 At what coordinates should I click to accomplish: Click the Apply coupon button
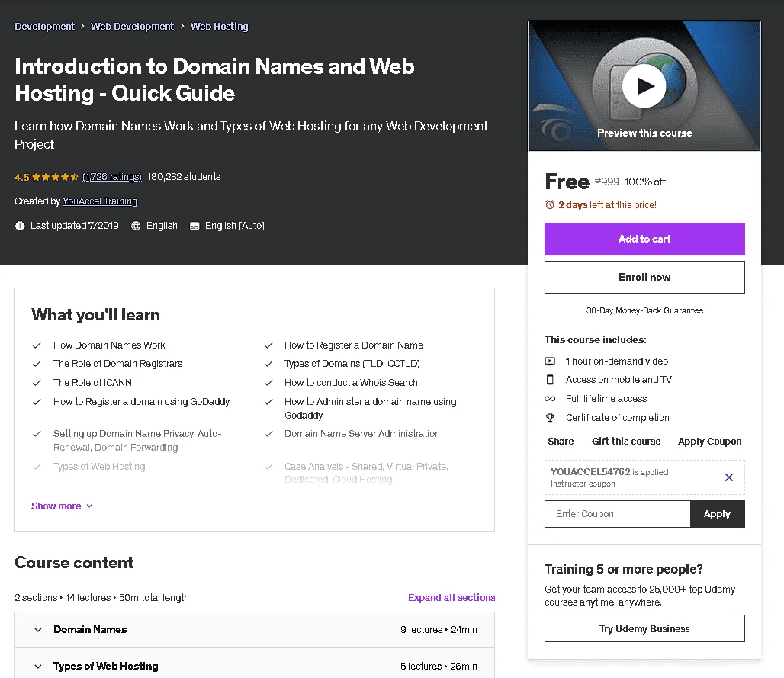click(717, 514)
